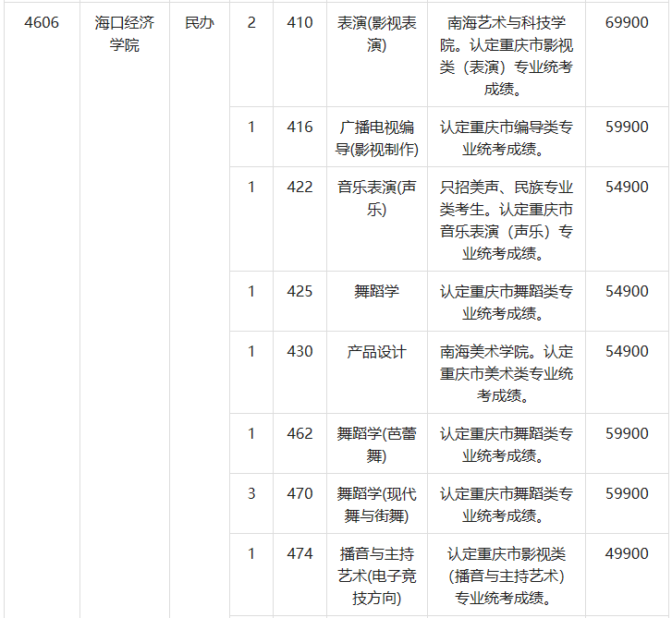Select the 舞蹈学(芭蕾舞) major cell
The width and height of the screenshot is (672, 618).
click(376, 444)
